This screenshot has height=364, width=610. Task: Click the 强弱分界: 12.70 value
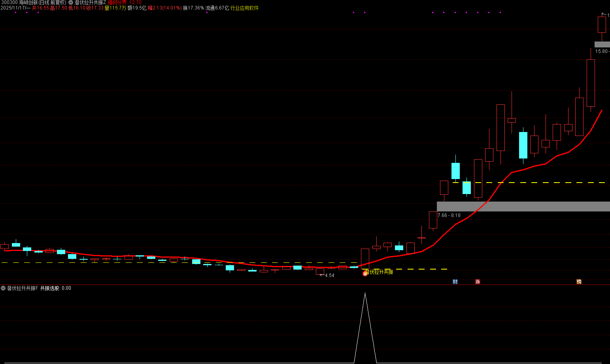125,2
